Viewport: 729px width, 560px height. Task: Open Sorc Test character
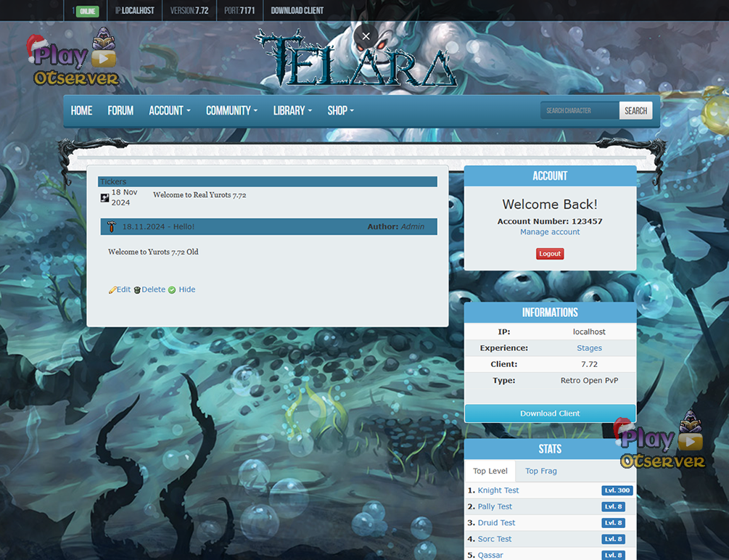pyautogui.click(x=494, y=539)
